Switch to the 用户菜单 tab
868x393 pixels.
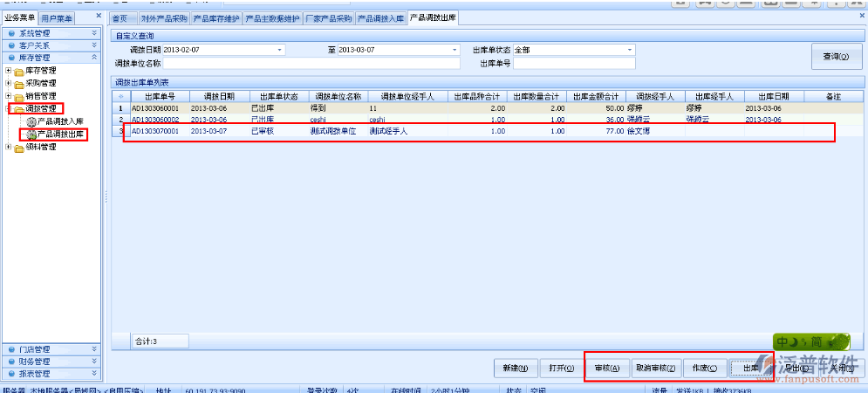[58, 18]
